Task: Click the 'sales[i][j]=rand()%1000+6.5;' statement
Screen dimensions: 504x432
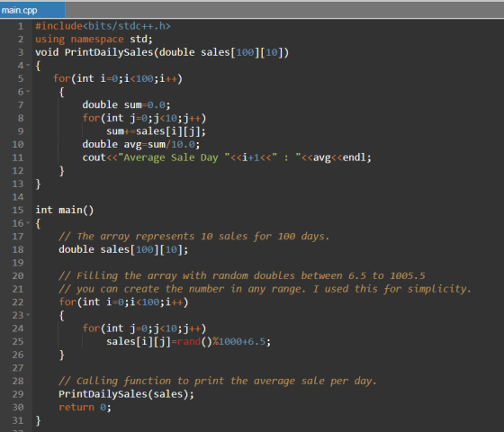Action: pyautogui.click(x=189, y=342)
